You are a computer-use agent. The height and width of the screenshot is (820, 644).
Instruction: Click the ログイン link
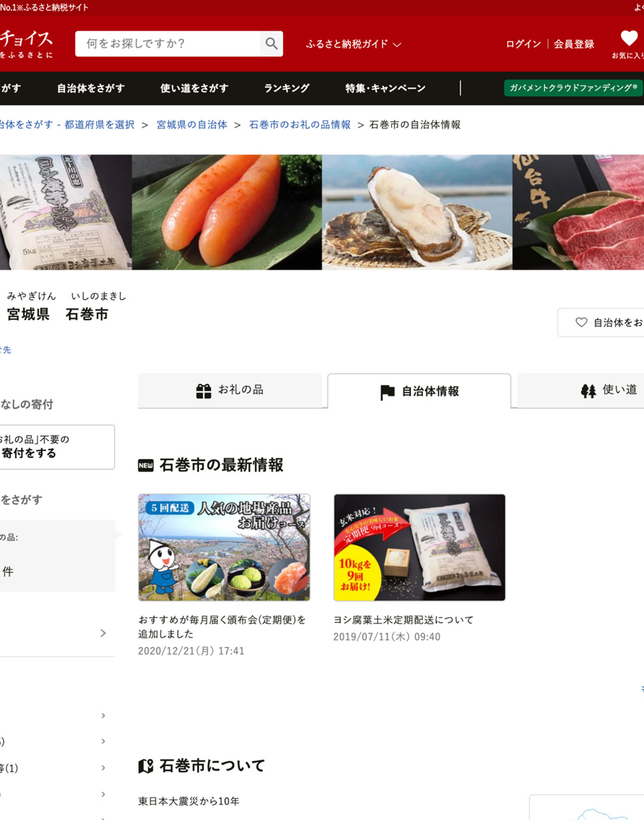point(523,44)
